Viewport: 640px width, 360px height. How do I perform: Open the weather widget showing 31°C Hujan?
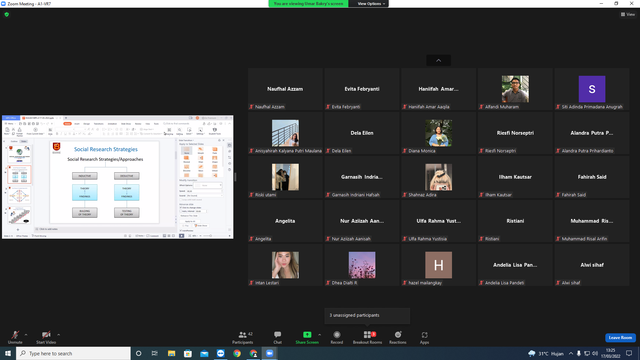tap(546, 353)
